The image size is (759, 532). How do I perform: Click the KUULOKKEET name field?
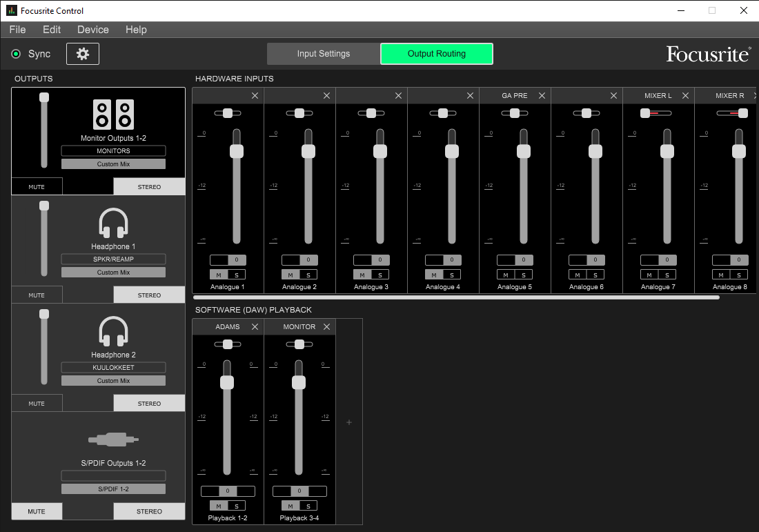113,368
